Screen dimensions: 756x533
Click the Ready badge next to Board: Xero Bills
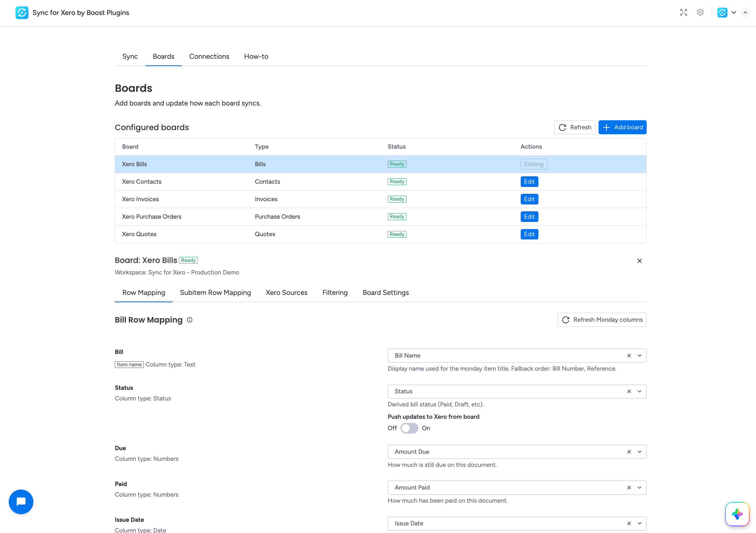(x=188, y=260)
